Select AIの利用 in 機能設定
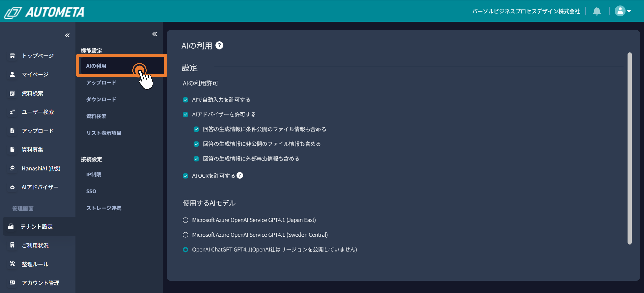644x293 pixels. click(122, 66)
